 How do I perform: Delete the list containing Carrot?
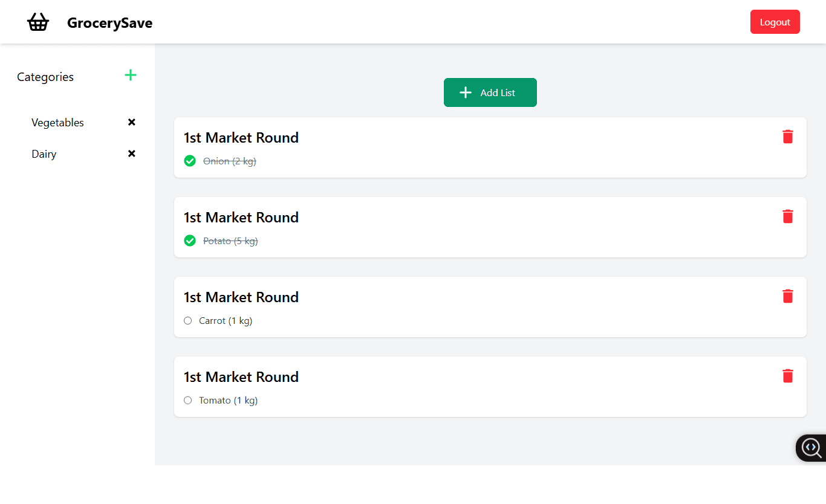[787, 296]
